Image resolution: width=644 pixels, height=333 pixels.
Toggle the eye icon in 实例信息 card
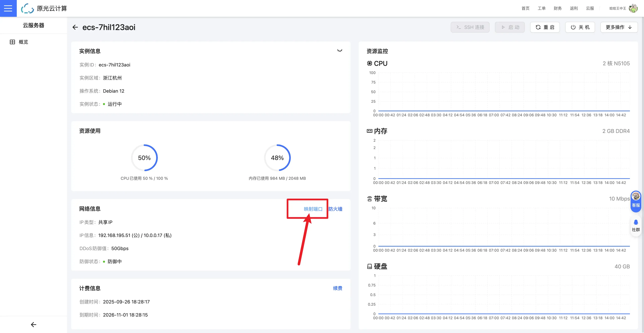tap(339, 51)
